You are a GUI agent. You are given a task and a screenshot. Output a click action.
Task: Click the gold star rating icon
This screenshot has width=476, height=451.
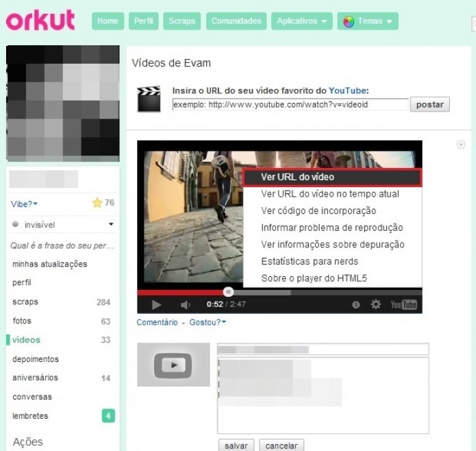point(97,203)
